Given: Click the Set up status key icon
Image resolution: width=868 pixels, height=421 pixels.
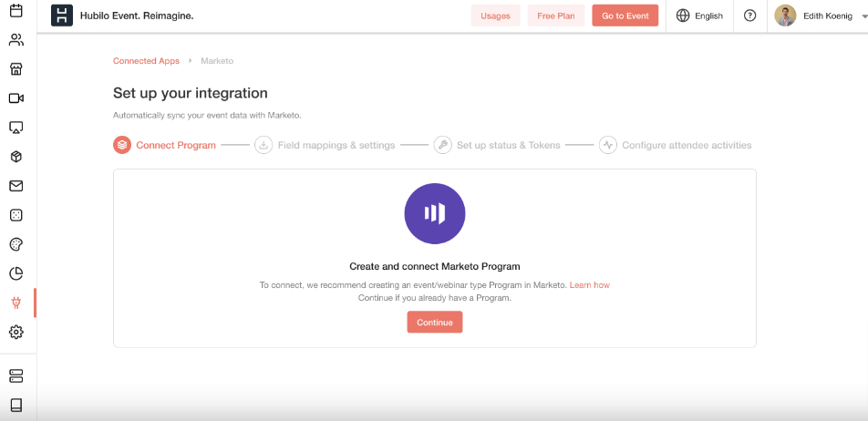Looking at the screenshot, I should click(442, 145).
